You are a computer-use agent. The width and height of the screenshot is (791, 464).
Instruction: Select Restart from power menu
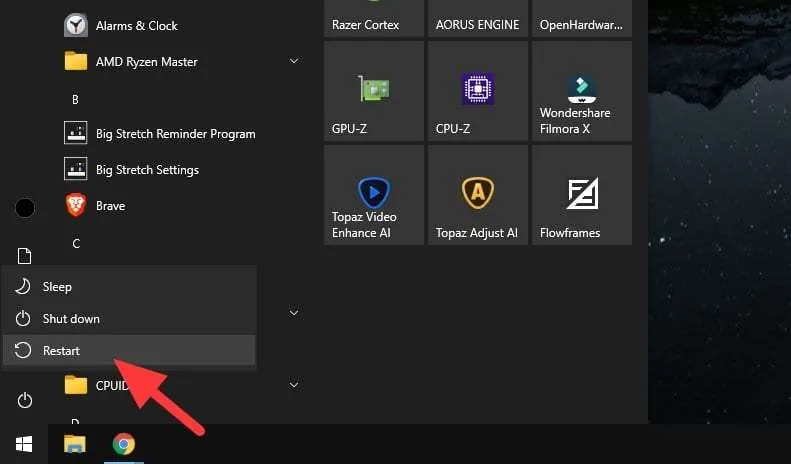129,351
